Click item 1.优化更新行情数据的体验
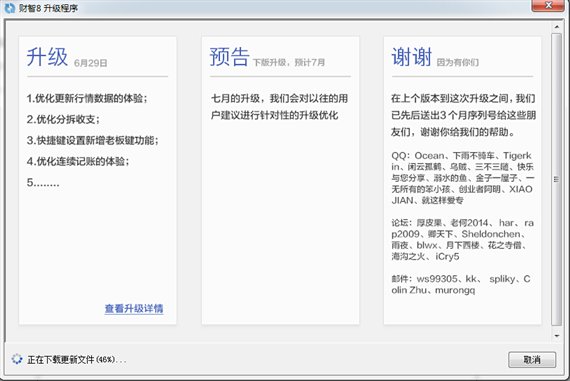570x381 pixels. coord(87,98)
